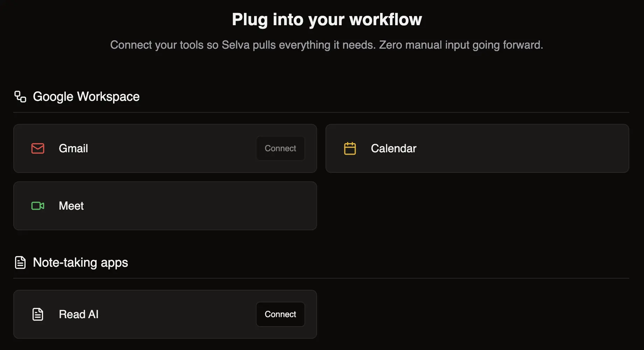This screenshot has width=644, height=350.
Task: Click the 'Plug into your workflow' heading
Action: tap(326, 19)
